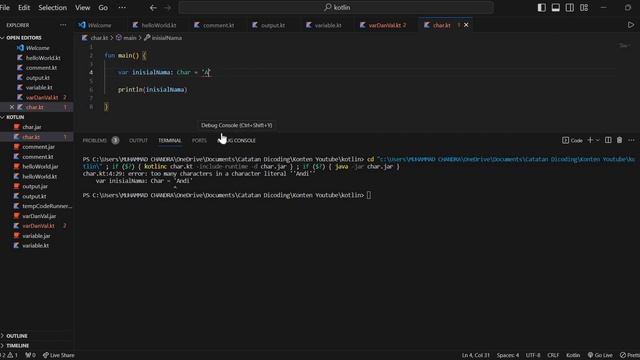This screenshot has width=640, height=360.
Task: Collapse the KOTLIN folder section
Action: point(15,117)
